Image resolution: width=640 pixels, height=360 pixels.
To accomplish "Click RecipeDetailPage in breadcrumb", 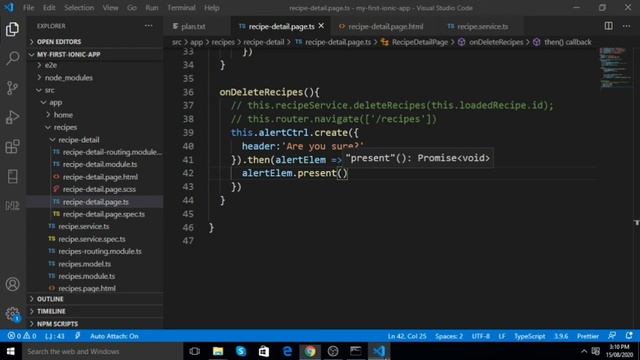I will coord(420,42).
